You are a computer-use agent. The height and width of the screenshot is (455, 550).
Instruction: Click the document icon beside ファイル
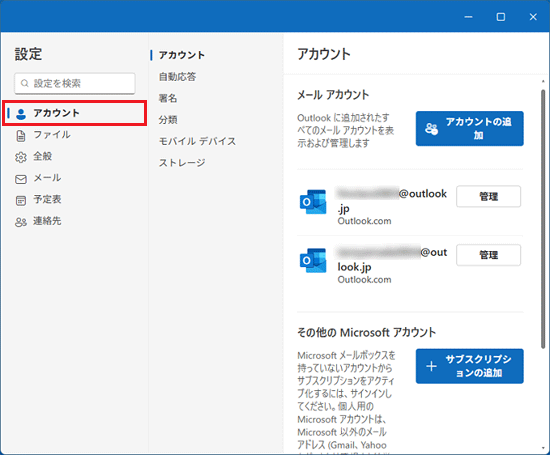pyautogui.click(x=21, y=135)
